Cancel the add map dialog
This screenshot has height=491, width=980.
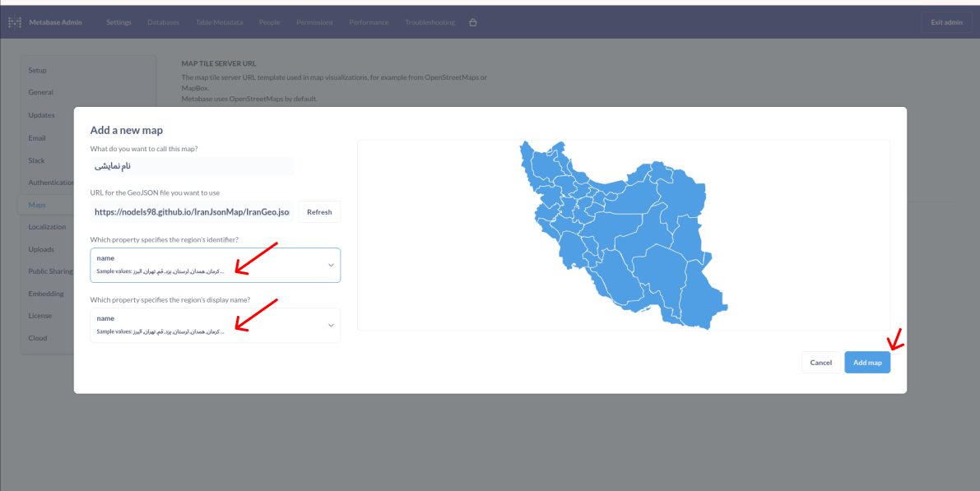(820, 363)
